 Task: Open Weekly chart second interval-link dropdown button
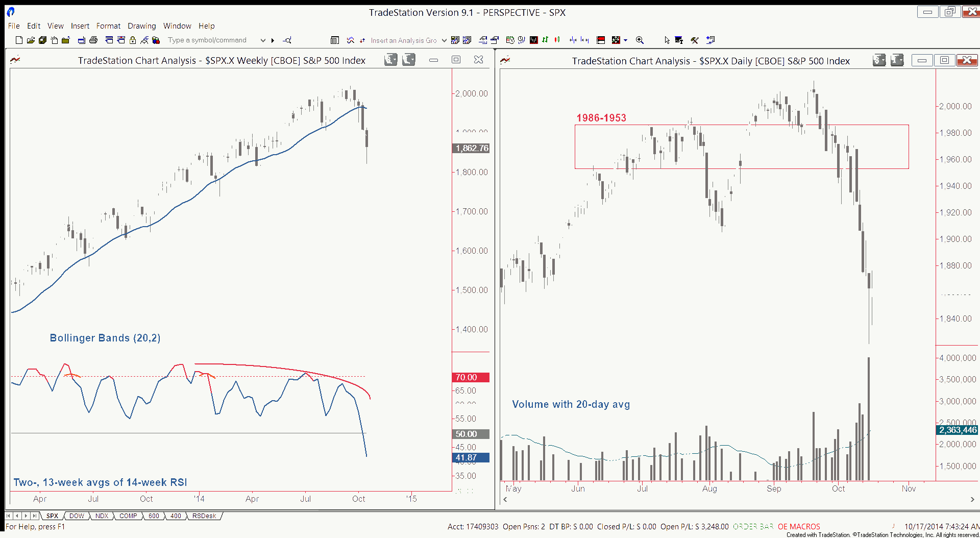(x=409, y=60)
